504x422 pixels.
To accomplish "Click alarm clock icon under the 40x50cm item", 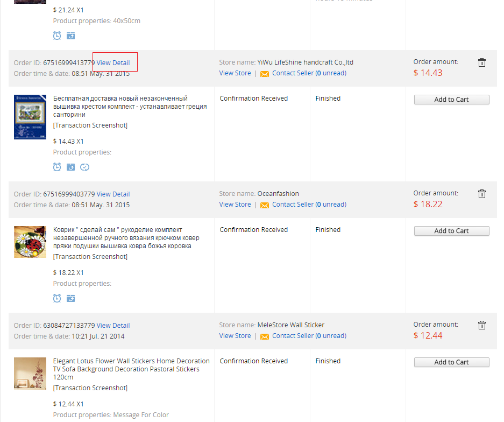I will click(x=57, y=36).
